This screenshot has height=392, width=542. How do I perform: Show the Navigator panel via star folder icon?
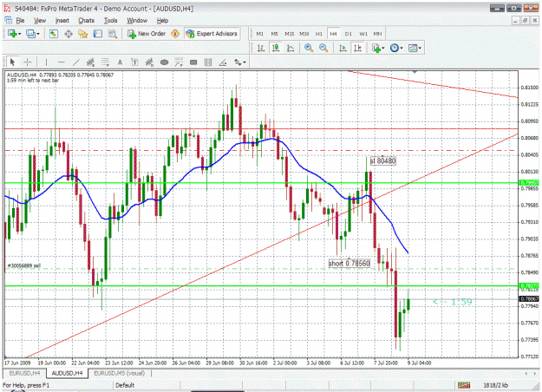[x=83, y=34]
